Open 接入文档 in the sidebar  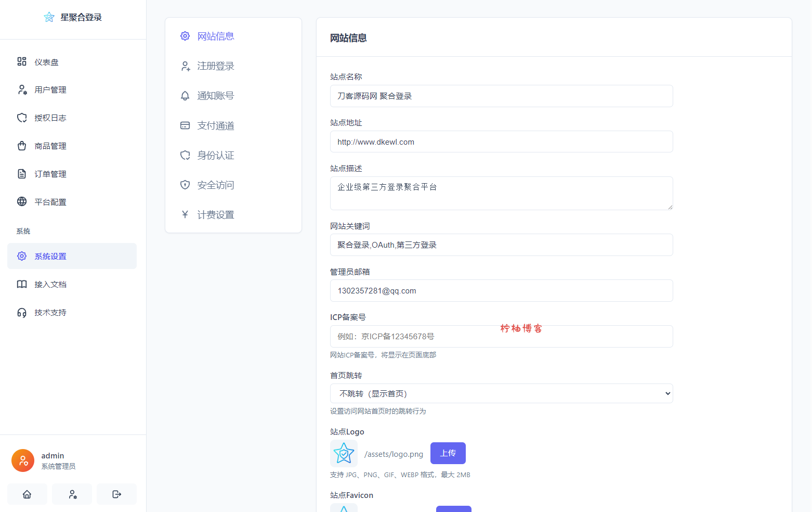point(50,285)
